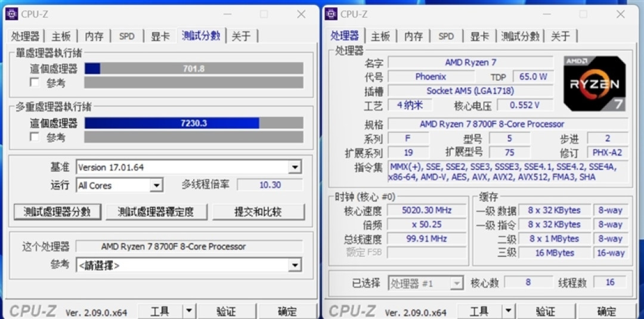Screen dimensions: 644x319
Task: Click the 线程数 value 16
Action: [610, 282]
